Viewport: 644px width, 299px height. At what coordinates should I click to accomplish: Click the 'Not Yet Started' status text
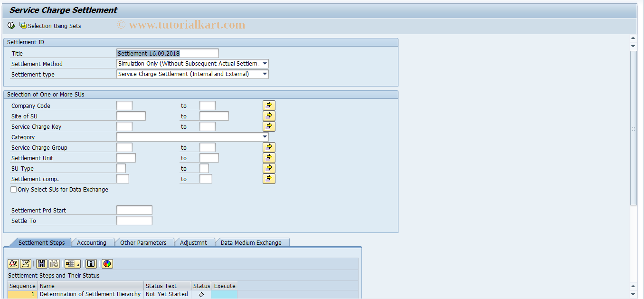(x=167, y=294)
